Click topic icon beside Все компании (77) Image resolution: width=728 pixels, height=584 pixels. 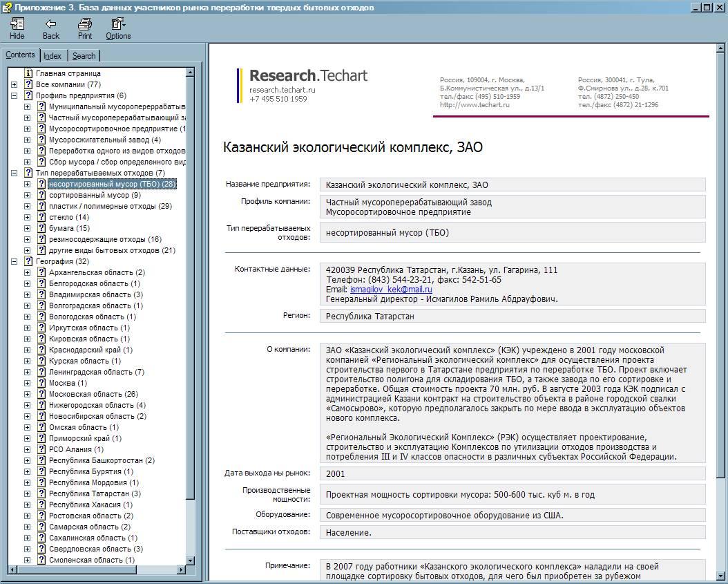(x=28, y=84)
